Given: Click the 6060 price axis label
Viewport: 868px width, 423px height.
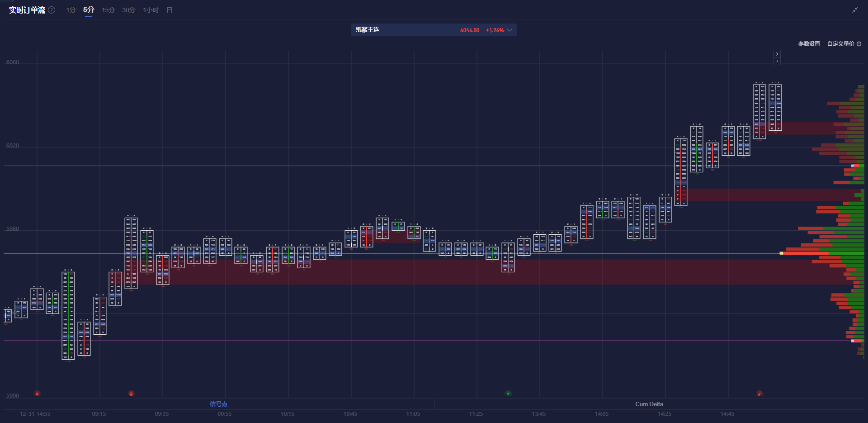Looking at the screenshot, I should pos(13,62).
